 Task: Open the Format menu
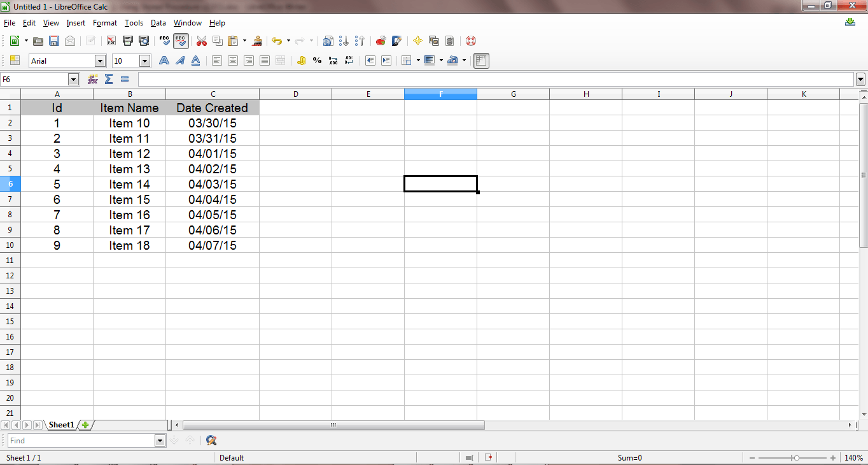pyautogui.click(x=105, y=23)
